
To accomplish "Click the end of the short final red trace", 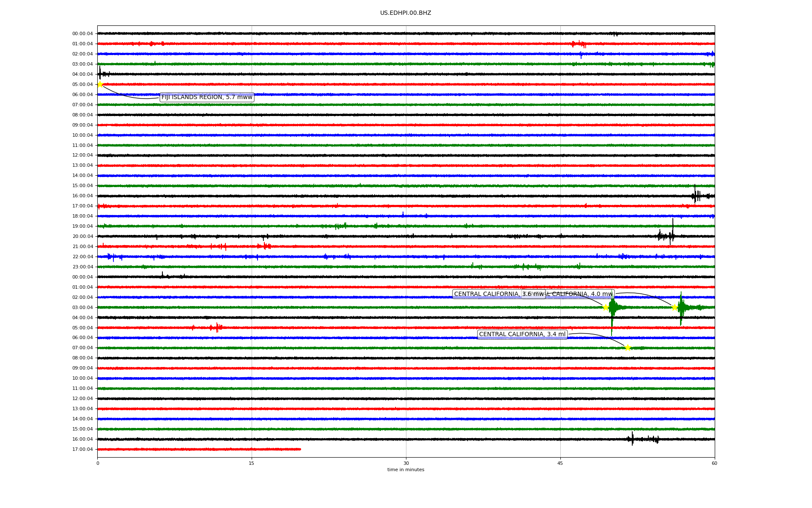I will click(x=300, y=449).
